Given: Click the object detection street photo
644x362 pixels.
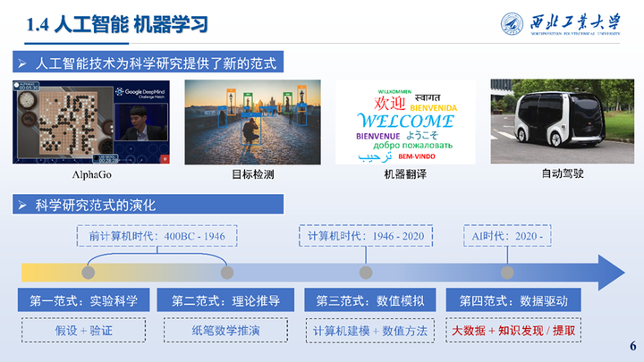Looking at the screenshot, I should point(252,122).
